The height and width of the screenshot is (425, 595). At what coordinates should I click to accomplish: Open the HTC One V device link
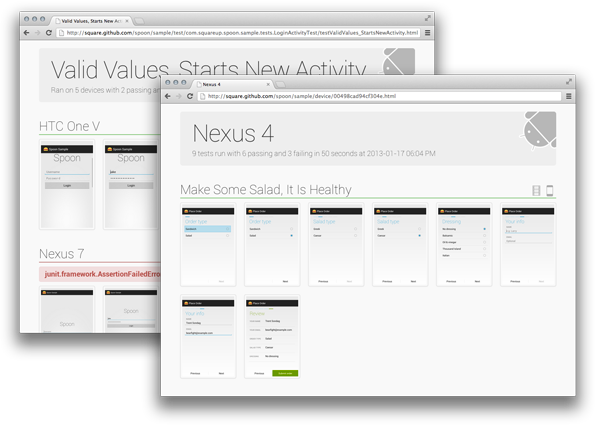pos(69,126)
